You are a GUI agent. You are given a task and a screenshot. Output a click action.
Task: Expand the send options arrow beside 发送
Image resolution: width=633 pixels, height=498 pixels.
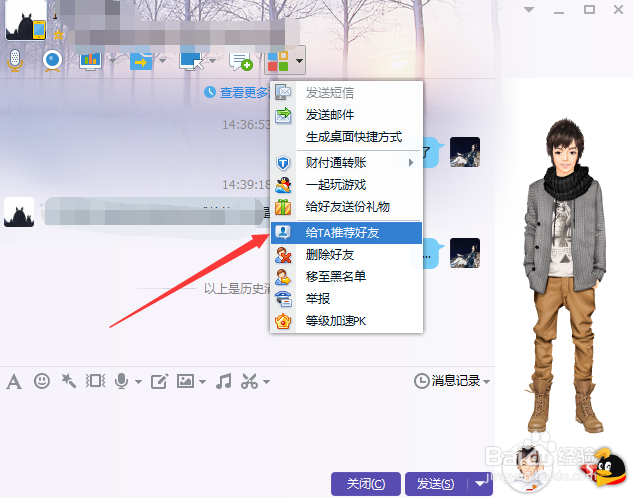pos(480,483)
